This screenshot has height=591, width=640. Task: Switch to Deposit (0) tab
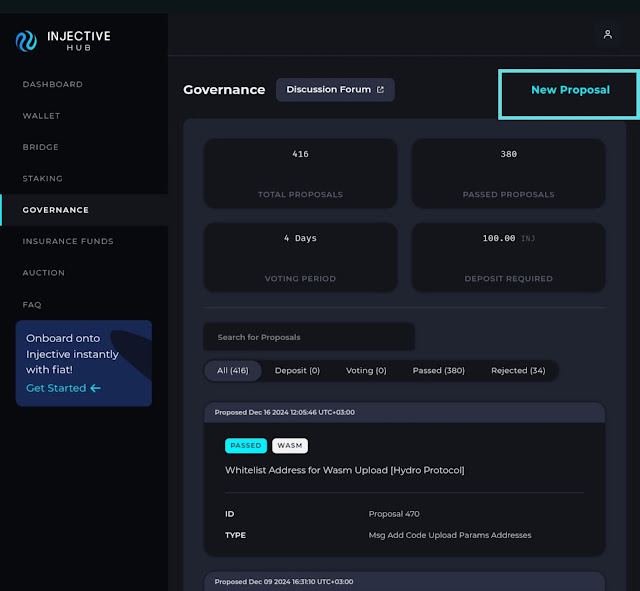click(x=297, y=371)
